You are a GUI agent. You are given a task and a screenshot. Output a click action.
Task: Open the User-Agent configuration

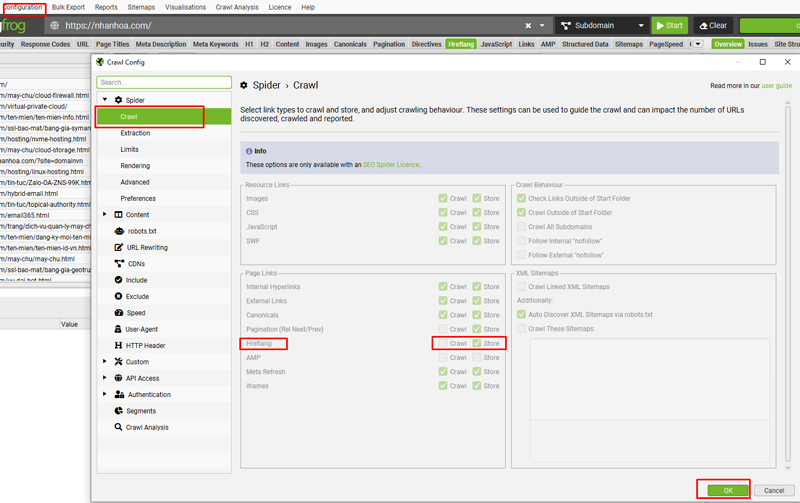(141, 329)
